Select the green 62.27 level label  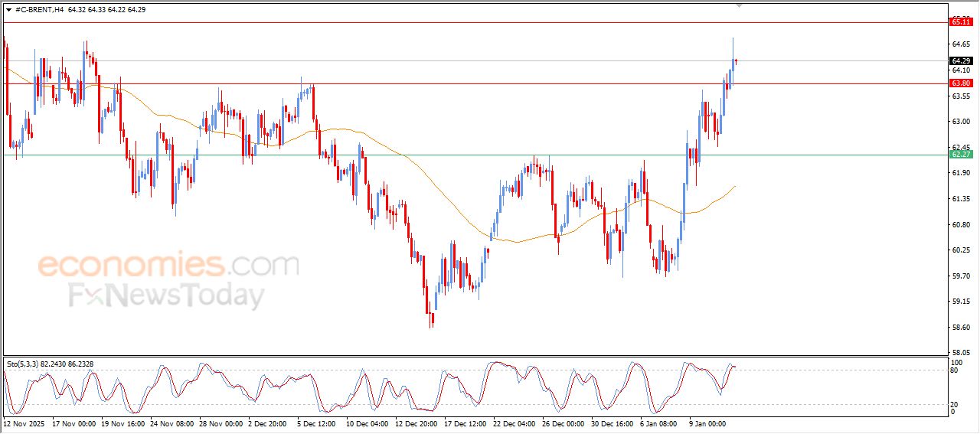[961, 155]
